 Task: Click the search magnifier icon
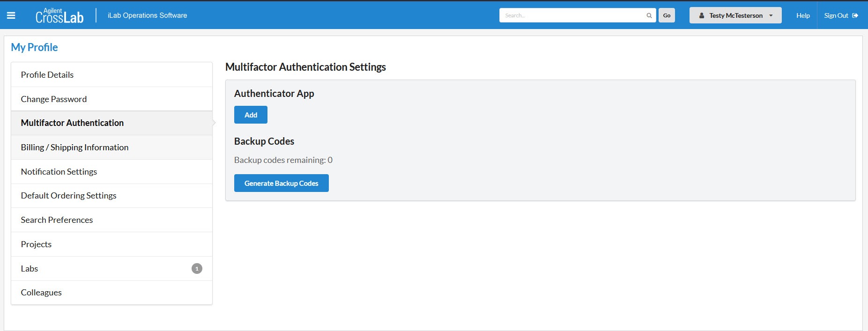tap(649, 15)
